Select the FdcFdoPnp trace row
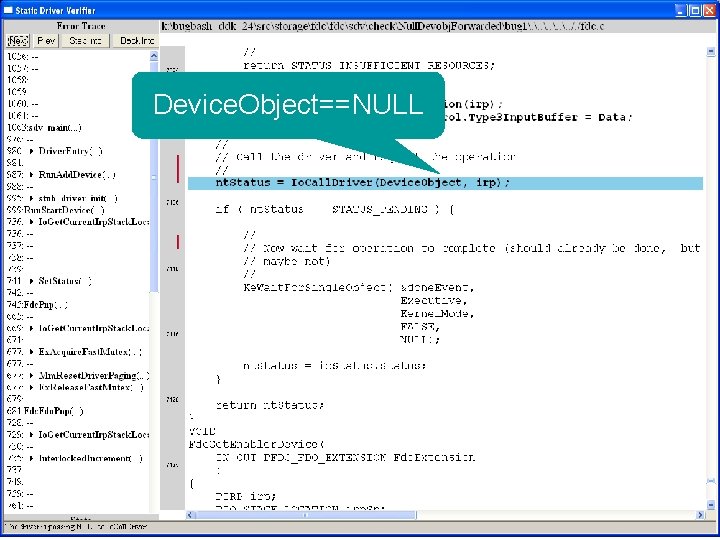 click(x=45, y=411)
